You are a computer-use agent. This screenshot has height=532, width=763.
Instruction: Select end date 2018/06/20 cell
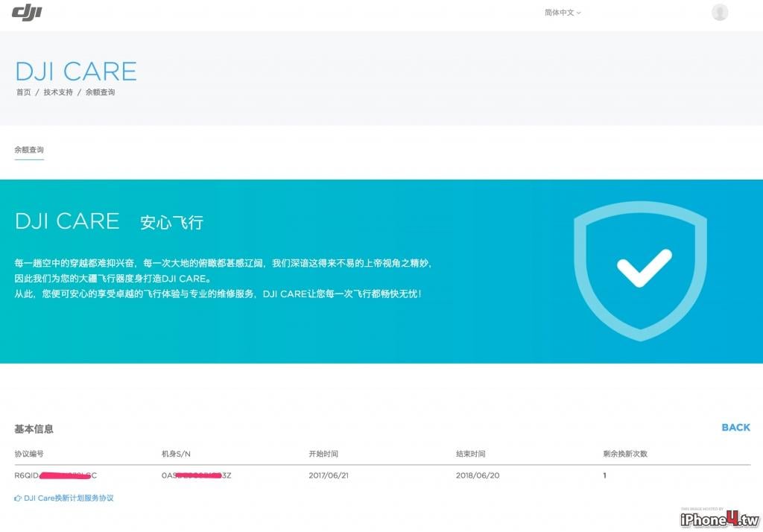click(x=478, y=475)
